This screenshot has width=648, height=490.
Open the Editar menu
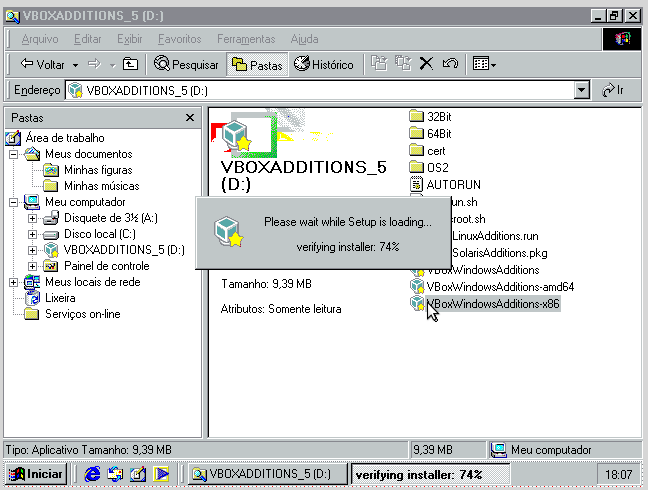[x=88, y=39]
